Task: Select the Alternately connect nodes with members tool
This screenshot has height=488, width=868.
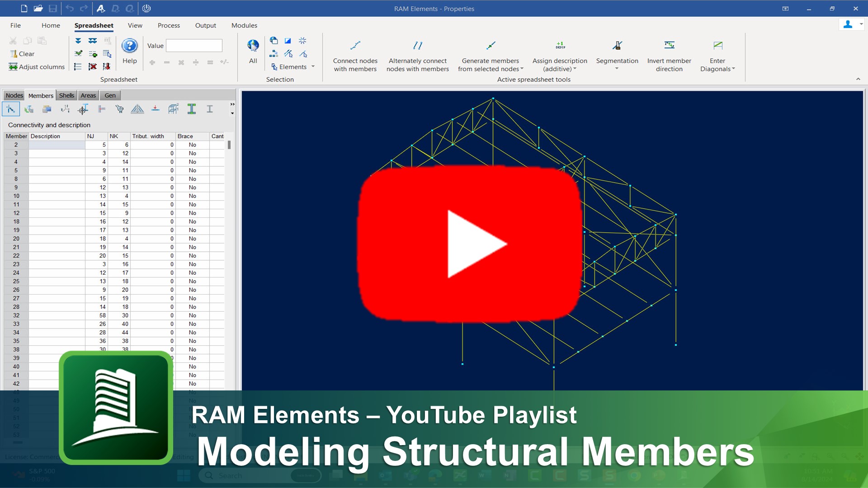Action: [417, 53]
